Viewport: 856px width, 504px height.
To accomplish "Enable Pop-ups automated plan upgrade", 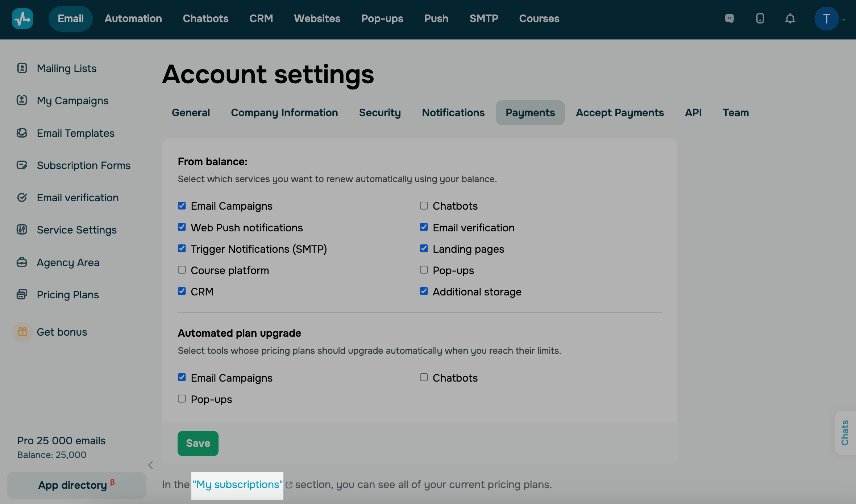I will (182, 399).
